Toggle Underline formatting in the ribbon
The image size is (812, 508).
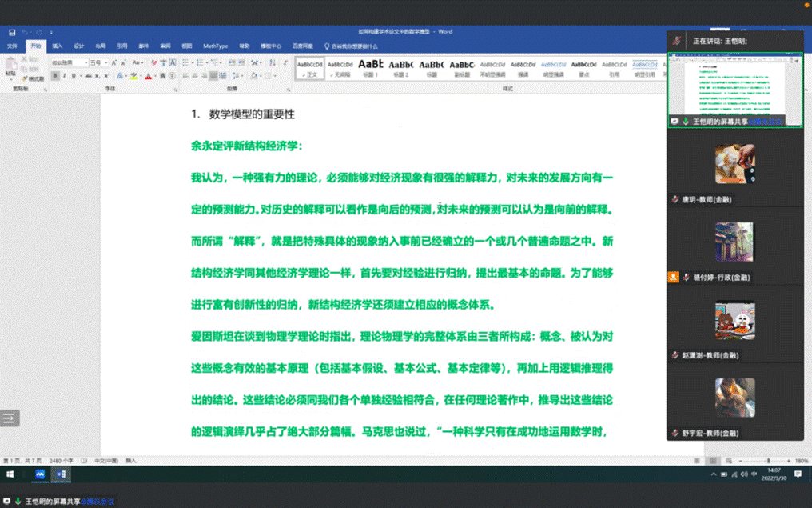74,76
